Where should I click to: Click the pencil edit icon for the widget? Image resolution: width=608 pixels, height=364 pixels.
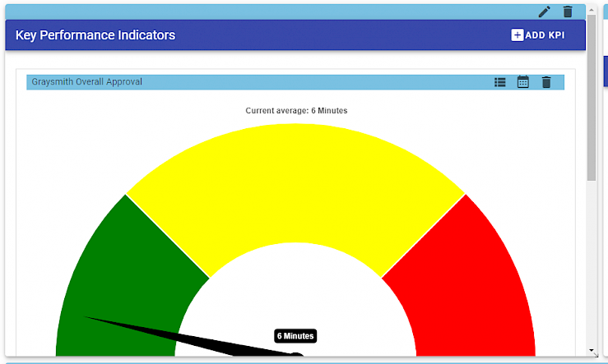pyautogui.click(x=544, y=12)
